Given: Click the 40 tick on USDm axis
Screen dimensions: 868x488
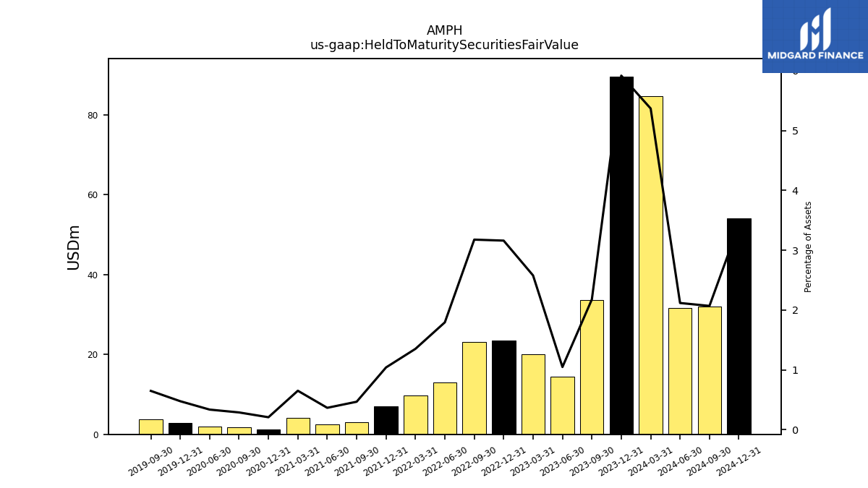Looking at the screenshot, I should click(x=93, y=275).
